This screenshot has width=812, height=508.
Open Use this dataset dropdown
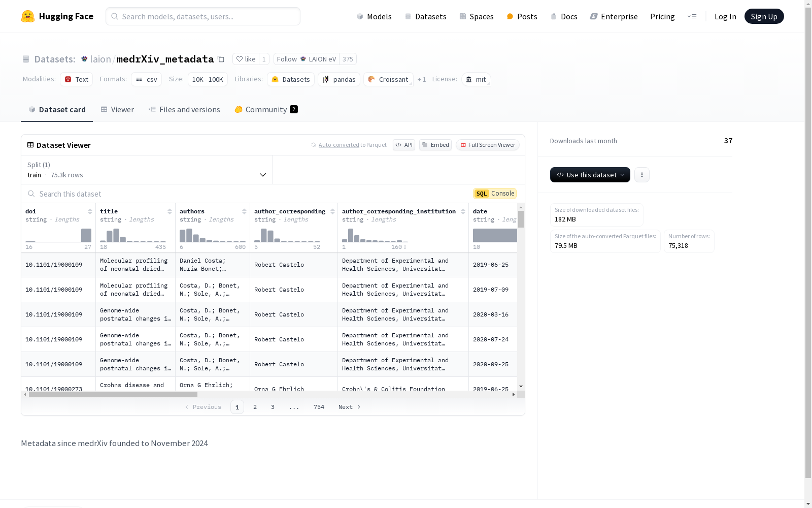coord(590,175)
